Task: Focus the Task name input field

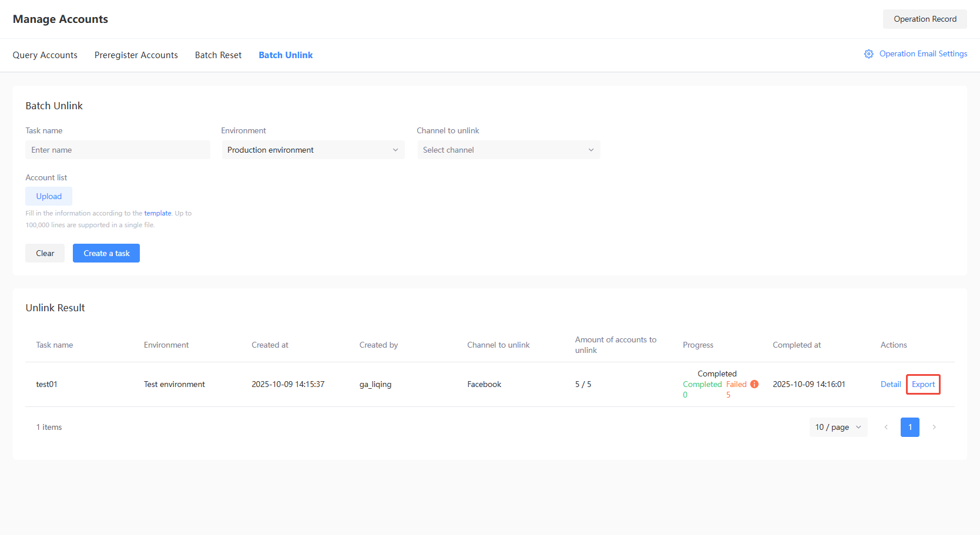Action: (x=118, y=150)
